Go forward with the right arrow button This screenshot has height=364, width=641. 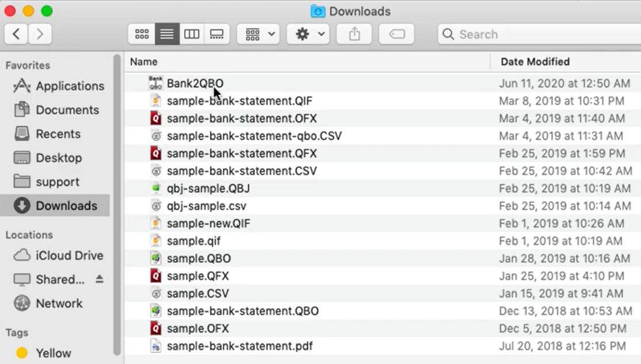coord(40,34)
